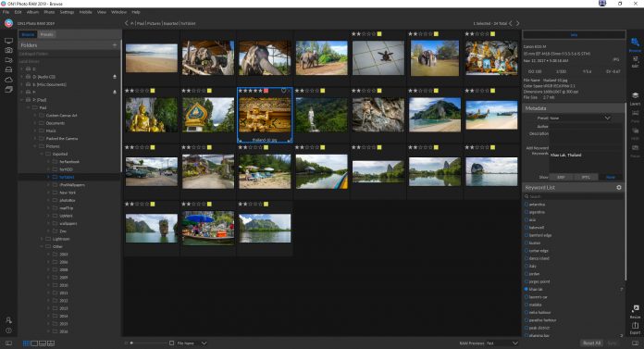Image resolution: width=644 pixels, height=349 pixels.
Task: Open the File Name sort dropdown
Action: point(192,343)
